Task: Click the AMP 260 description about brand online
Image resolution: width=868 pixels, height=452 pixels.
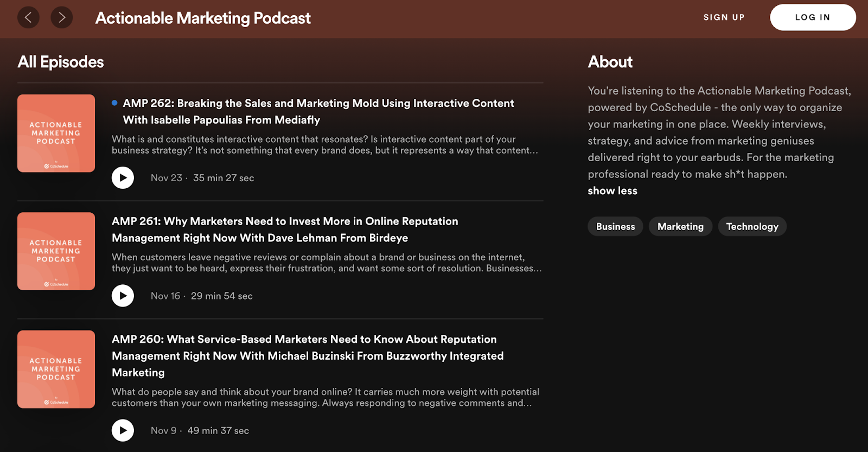Action: (x=325, y=397)
